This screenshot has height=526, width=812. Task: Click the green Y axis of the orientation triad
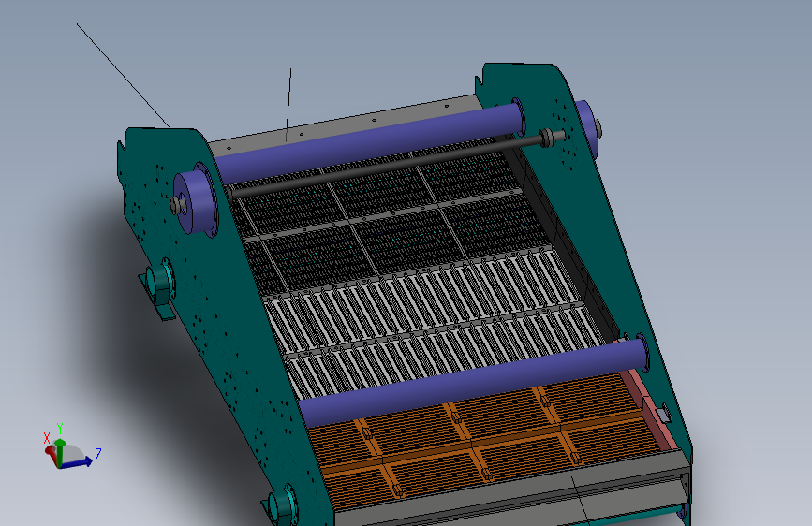[60, 451]
